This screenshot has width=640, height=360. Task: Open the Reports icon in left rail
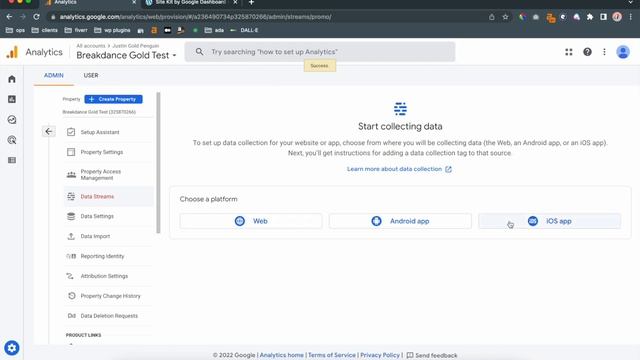pyautogui.click(x=12, y=99)
